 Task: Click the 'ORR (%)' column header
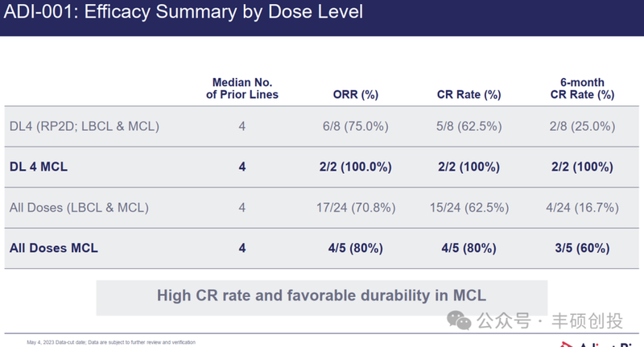355,94
